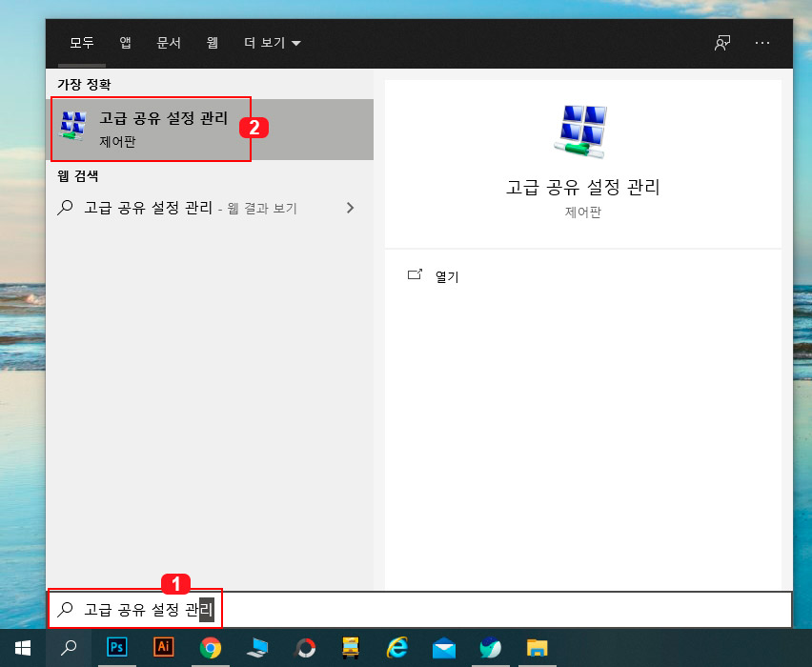The width and height of the screenshot is (812, 667).
Task: Click the large sharing settings icon in preview pane
Action: pos(583,129)
